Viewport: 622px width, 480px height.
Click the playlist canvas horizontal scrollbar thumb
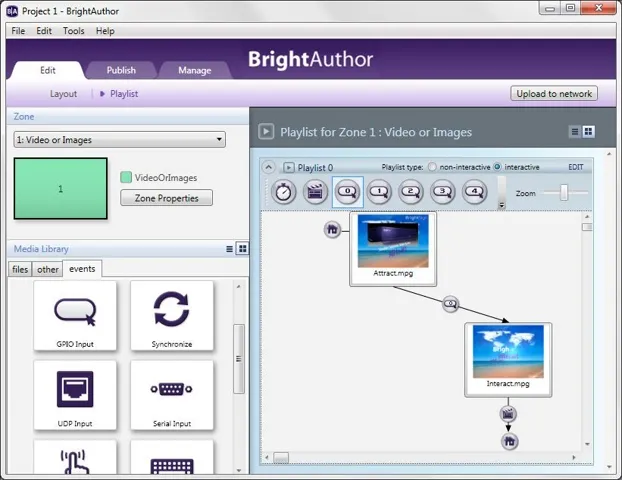pyautogui.click(x=281, y=458)
